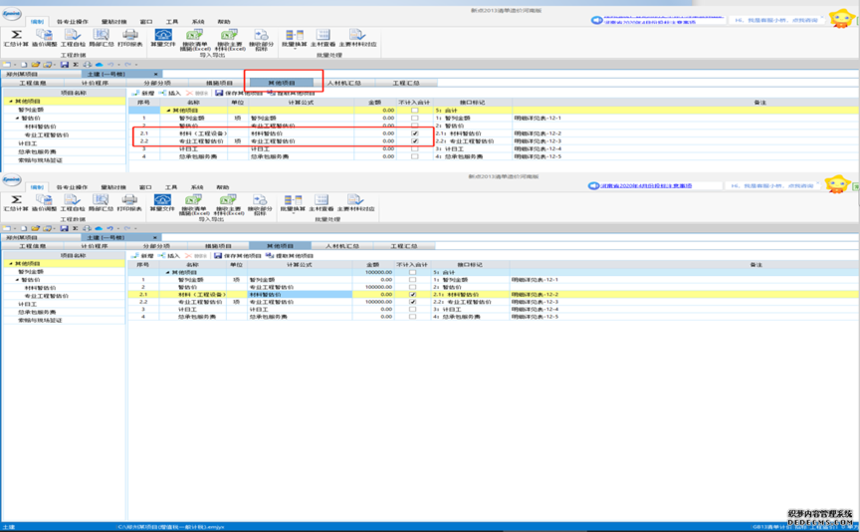Uncheck 不计入合计 for row 2.1 in upper table

(x=414, y=133)
